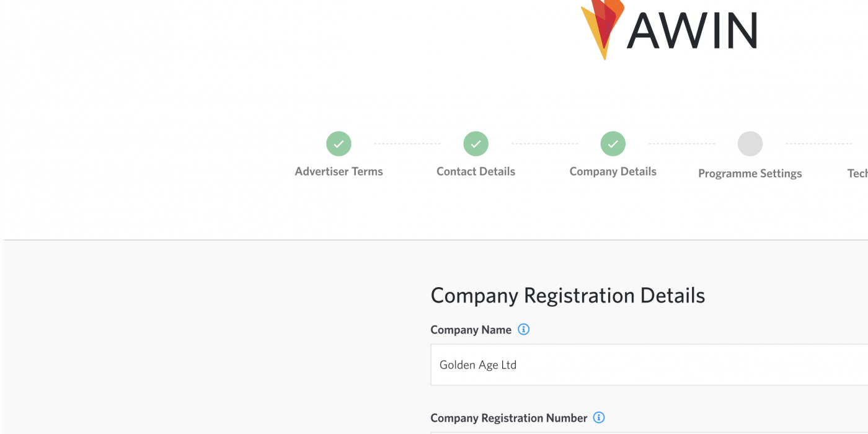Click the Company Registration Details heading
The width and height of the screenshot is (868, 434).
click(x=567, y=296)
